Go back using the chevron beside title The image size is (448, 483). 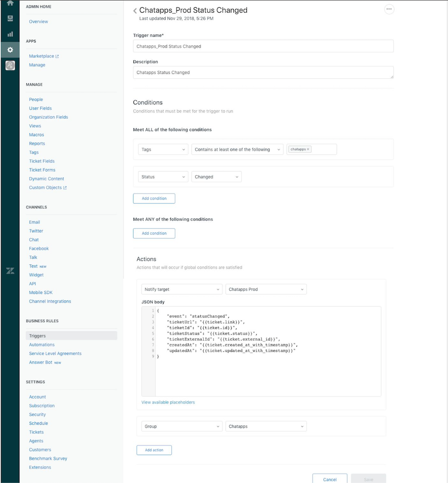[x=135, y=11]
